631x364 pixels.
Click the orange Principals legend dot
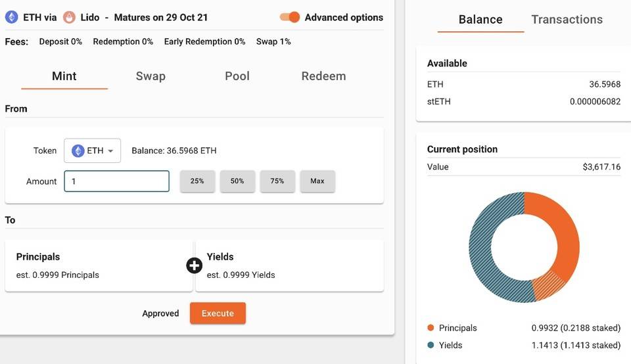click(431, 328)
